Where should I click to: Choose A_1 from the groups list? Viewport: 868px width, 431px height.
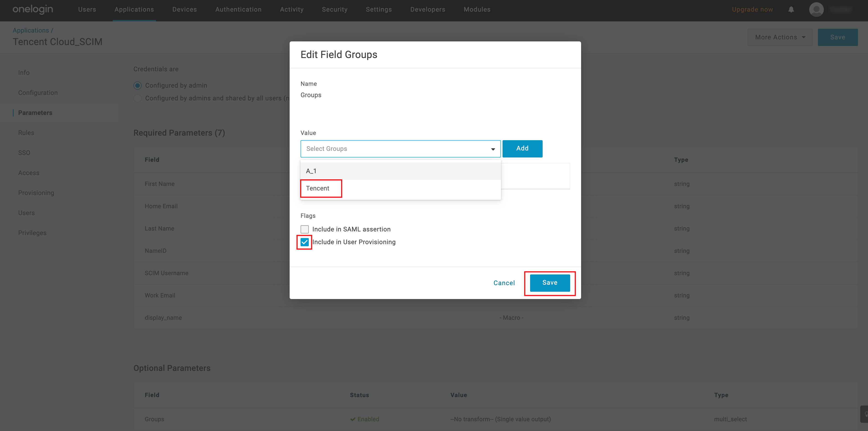tap(311, 171)
